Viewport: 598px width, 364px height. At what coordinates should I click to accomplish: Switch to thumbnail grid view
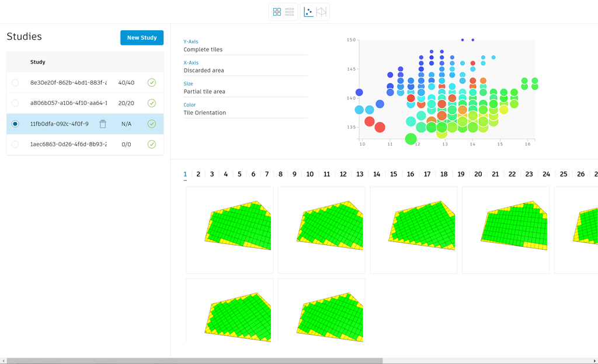click(x=277, y=12)
